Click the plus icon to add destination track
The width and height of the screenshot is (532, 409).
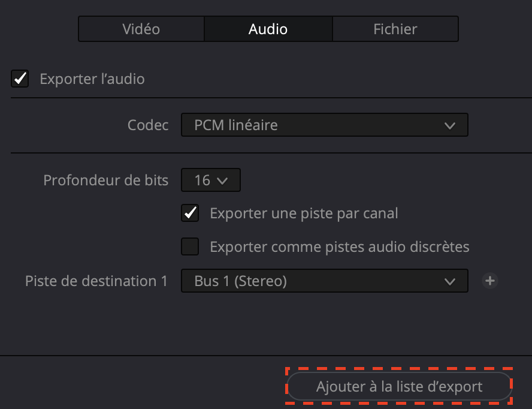490,281
